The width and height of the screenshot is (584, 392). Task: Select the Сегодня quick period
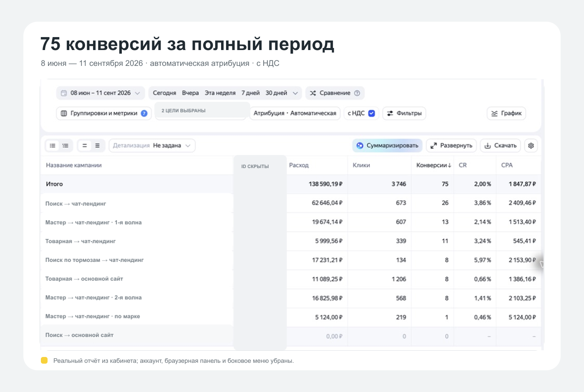[164, 93]
